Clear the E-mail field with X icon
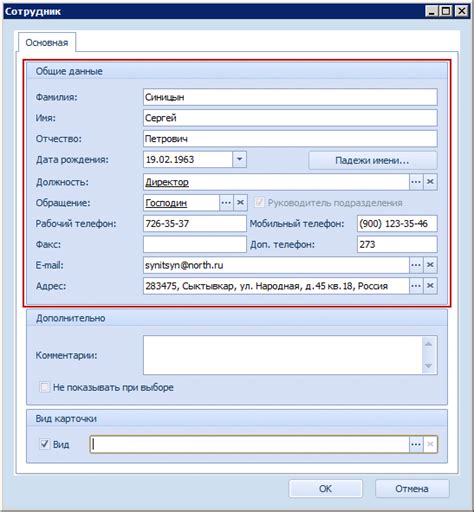Viewport: 474px width, 512px height. [x=430, y=265]
